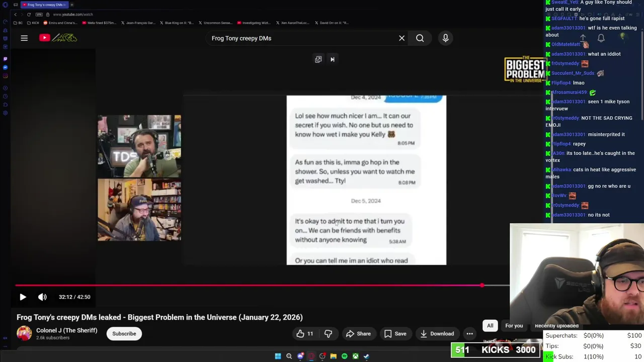644x362 pixels.
Task: Open Xbox app from taskbar
Action: pos(355,356)
